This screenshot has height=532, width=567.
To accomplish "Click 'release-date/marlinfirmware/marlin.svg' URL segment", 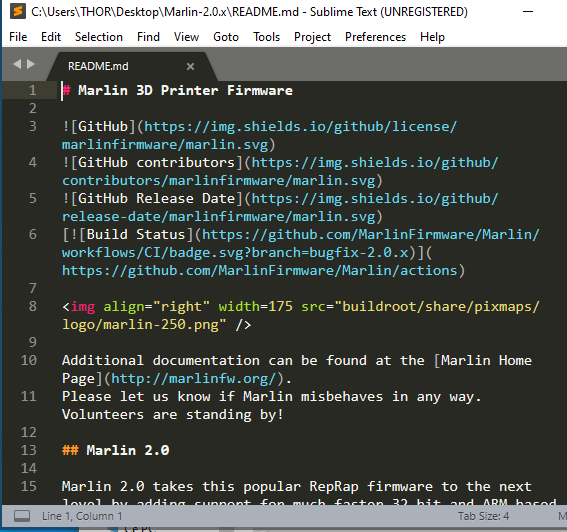I will (x=218, y=217).
